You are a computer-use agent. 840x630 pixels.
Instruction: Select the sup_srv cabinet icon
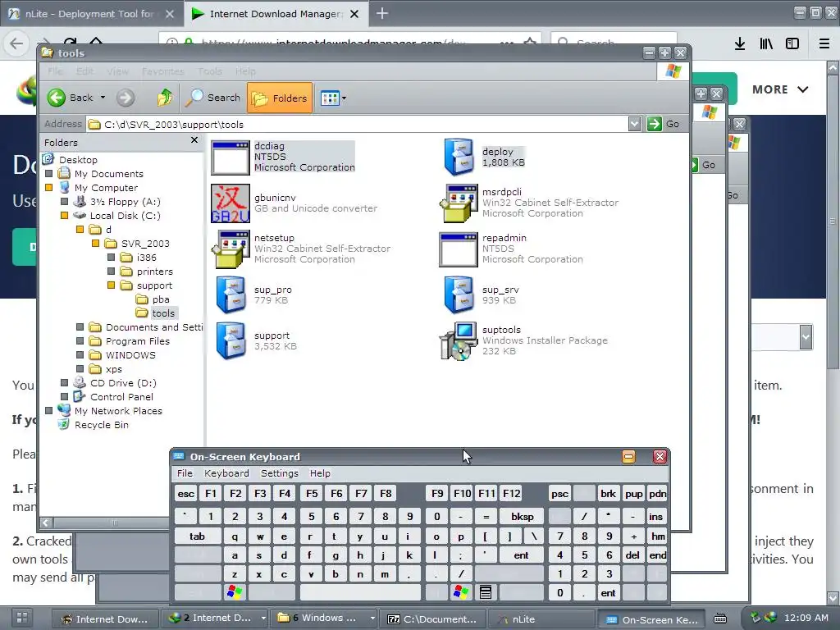(x=459, y=294)
